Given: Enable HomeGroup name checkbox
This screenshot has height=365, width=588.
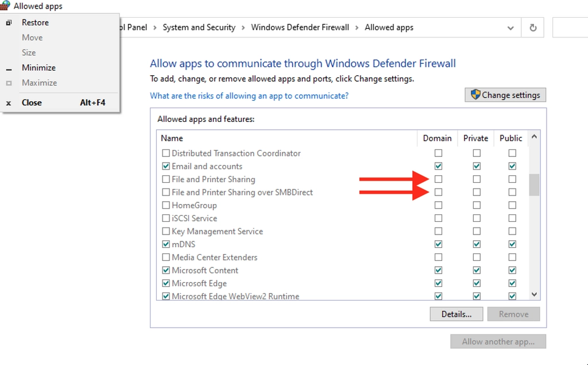Looking at the screenshot, I should [x=166, y=205].
